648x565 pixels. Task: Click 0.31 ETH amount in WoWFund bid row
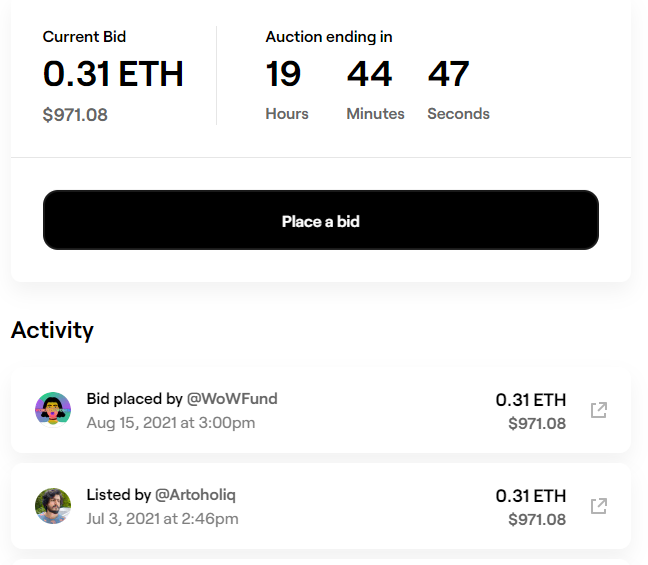tap(531, 400)
